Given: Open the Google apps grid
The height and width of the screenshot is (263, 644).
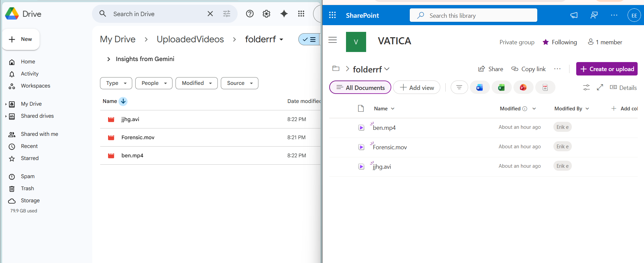Looking at the screenshot, I should 301,14.
